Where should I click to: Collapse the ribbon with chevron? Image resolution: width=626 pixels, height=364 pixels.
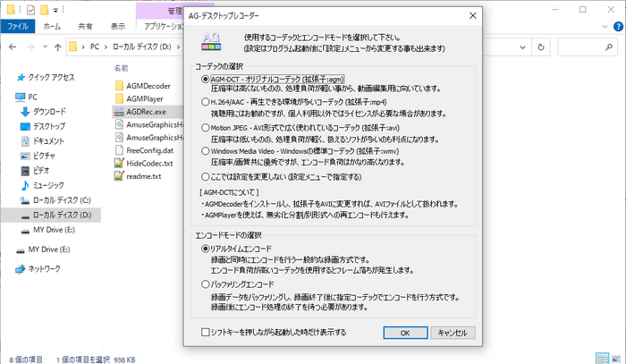click(605, 27)
